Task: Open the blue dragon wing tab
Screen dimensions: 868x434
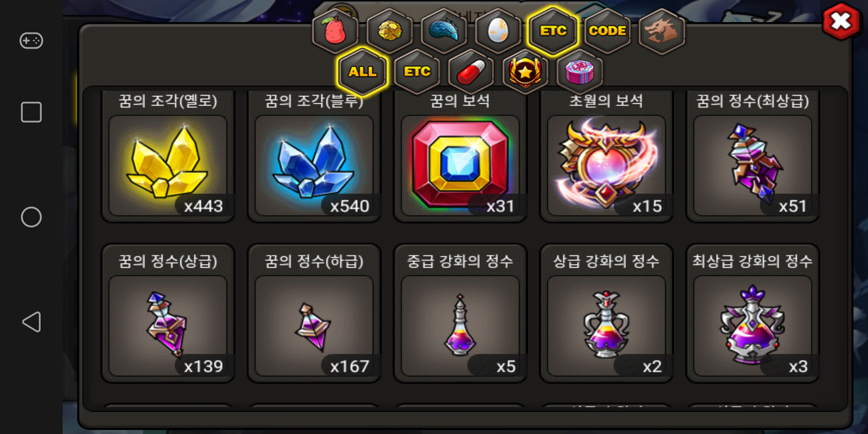Action: click(x=444, y=31)
